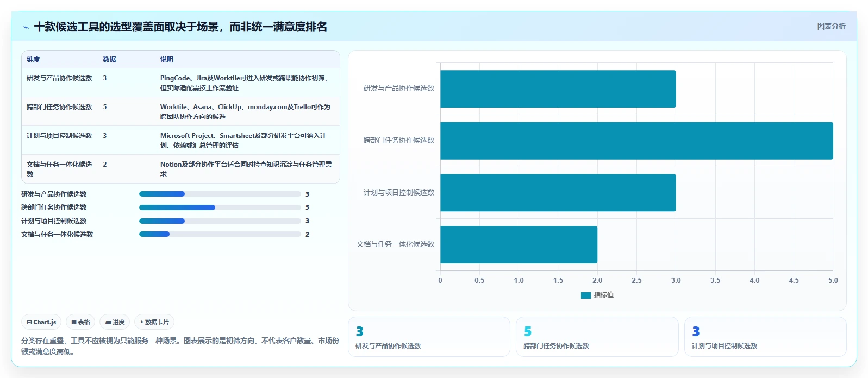
Task: Click the chart bar for 跨部门任务协作候选数
Action: click(x=636, y=141)
